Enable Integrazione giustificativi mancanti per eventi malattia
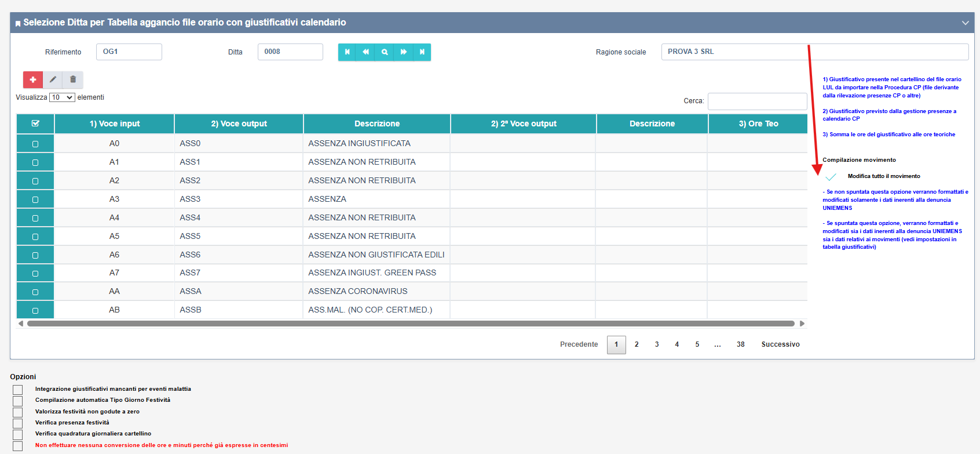Viewport: 980px width, 454px height. click(18, 390)
